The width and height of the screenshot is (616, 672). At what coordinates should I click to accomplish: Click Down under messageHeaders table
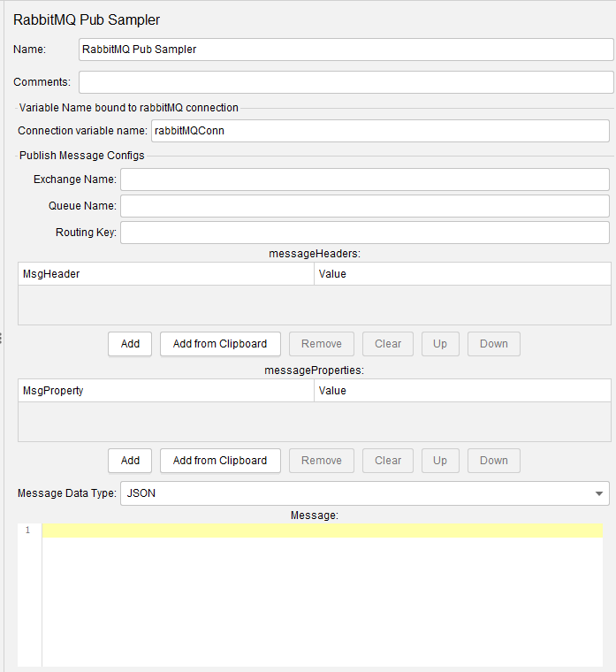[493, 344]
